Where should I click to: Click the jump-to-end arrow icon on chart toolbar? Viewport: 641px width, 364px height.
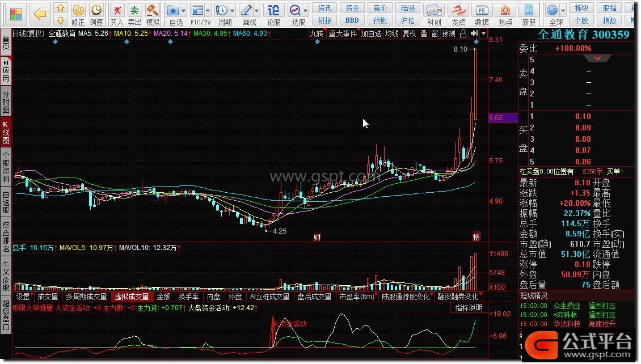474,33
